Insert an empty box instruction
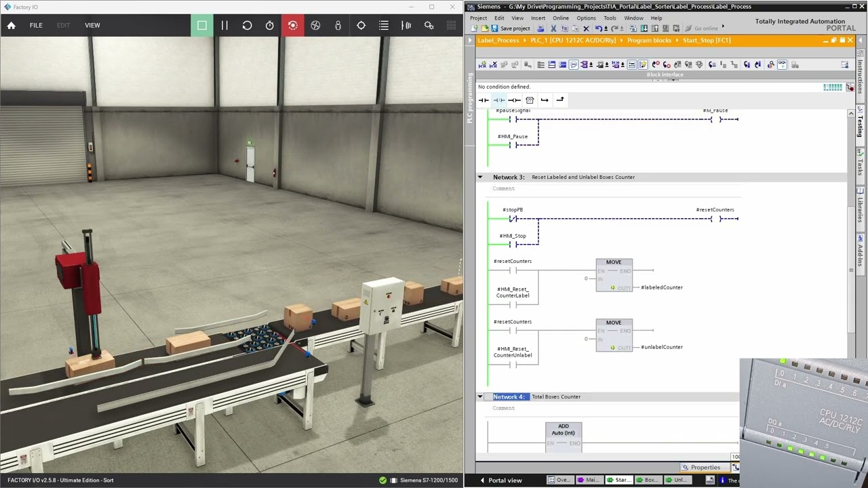Viewport: 868px width, 488px height. pyautogui.click(x=530, y=100)
